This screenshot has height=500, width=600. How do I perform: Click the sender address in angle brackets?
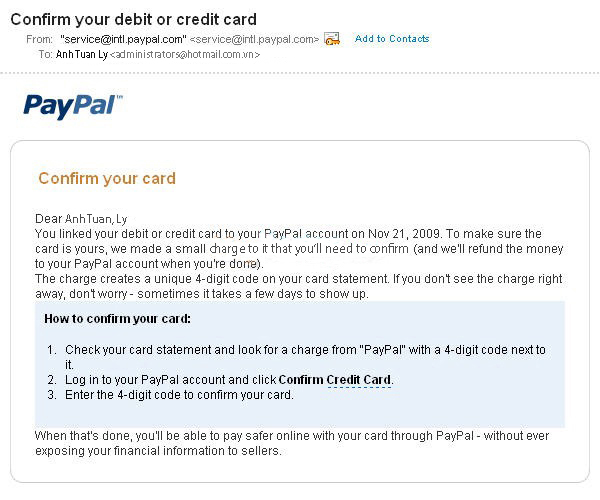254,39
